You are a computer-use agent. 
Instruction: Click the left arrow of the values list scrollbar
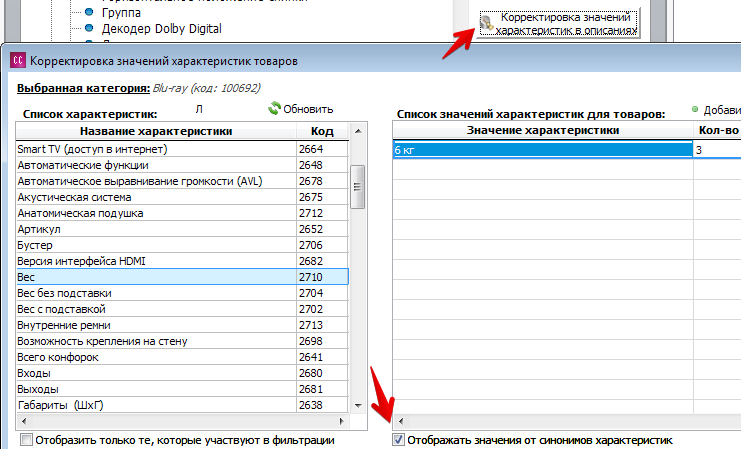[400, 421]
